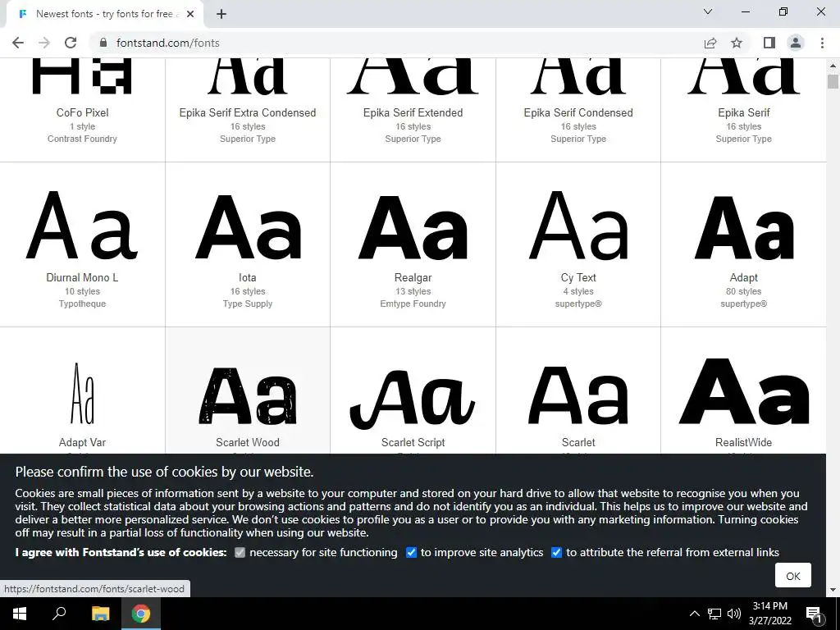840x630 pixels.
Task: Open the Iota font sample preview
Action: [x=248, y=227]
